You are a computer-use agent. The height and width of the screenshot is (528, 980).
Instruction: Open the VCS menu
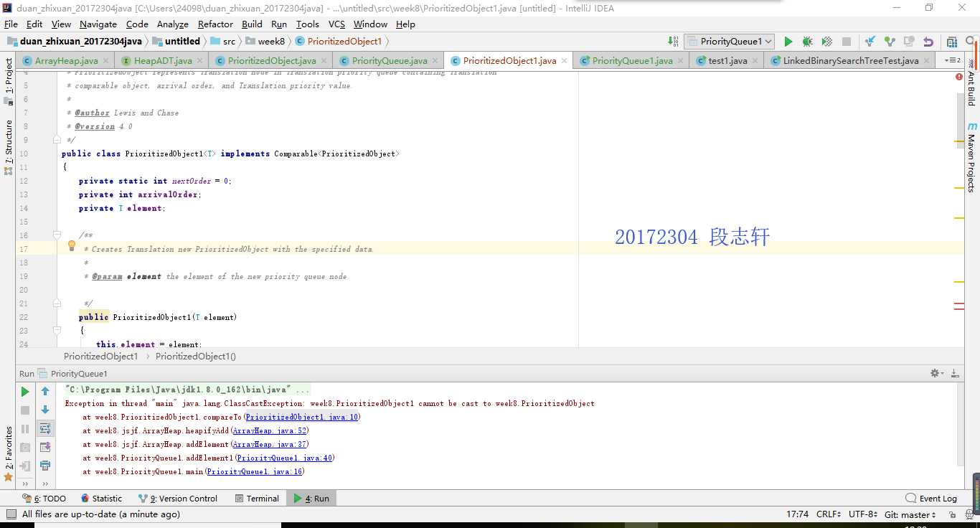(x=336, y=24)
